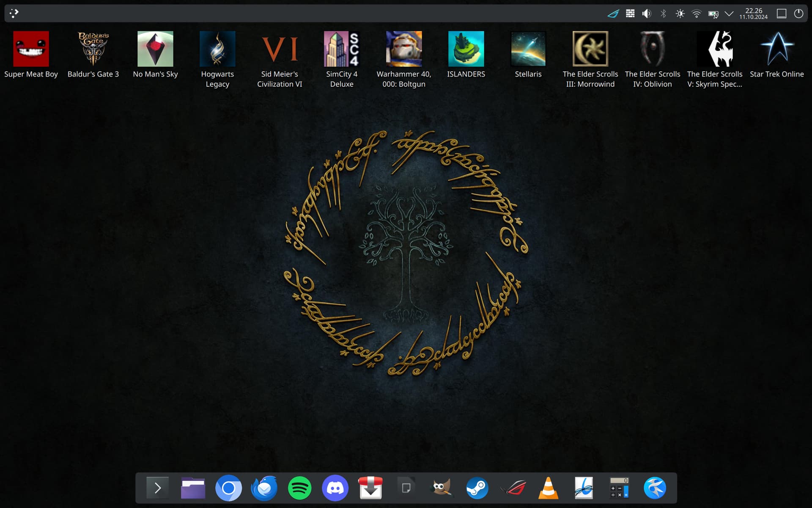Open the Konsole terminal from the dock

[157, 488]
